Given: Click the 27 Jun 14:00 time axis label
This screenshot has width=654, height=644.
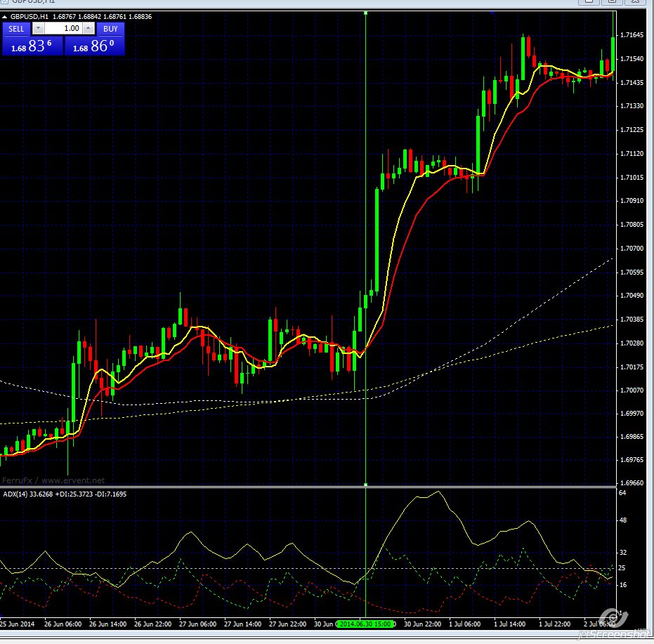Looking at the screenshot, I should [243, 624].
